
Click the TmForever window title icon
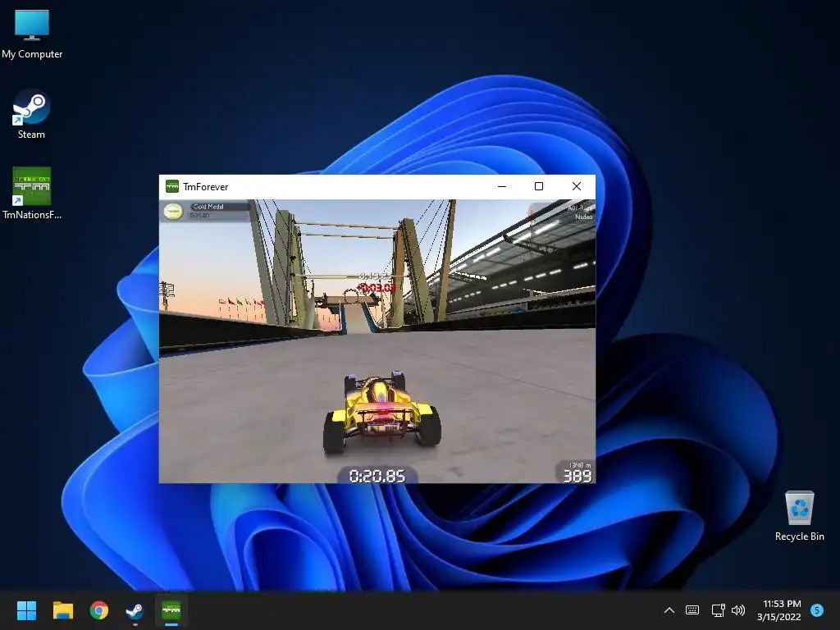point(172,186)
